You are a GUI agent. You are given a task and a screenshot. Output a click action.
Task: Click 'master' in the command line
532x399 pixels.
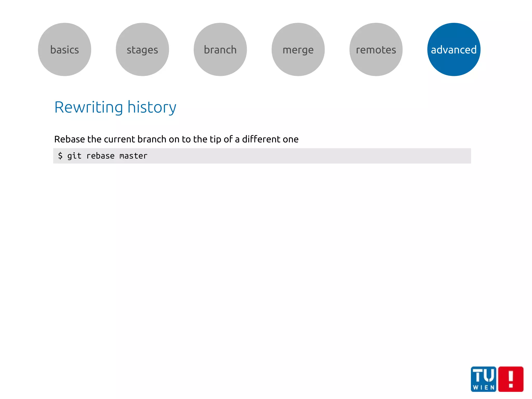pos(133,156)
